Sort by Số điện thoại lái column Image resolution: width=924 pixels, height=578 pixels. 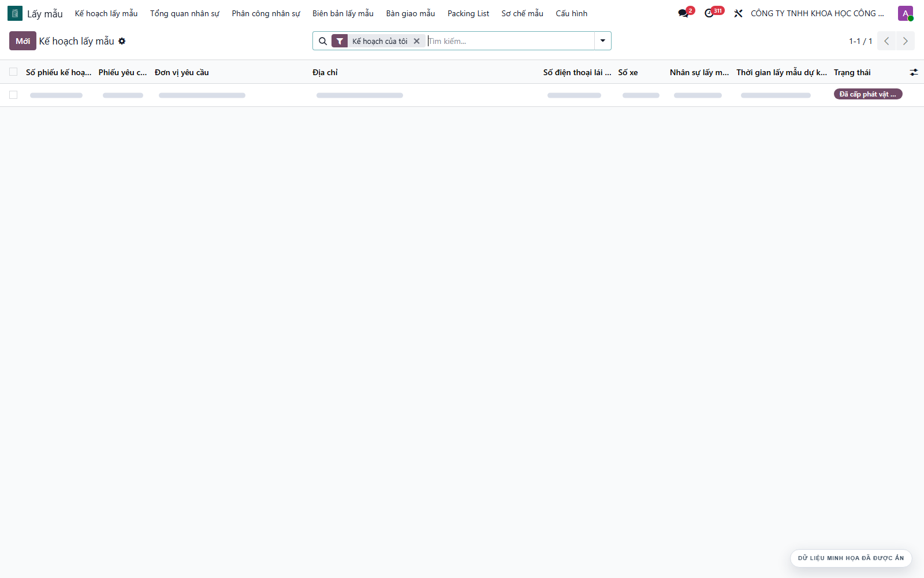[x=577, y=72]
